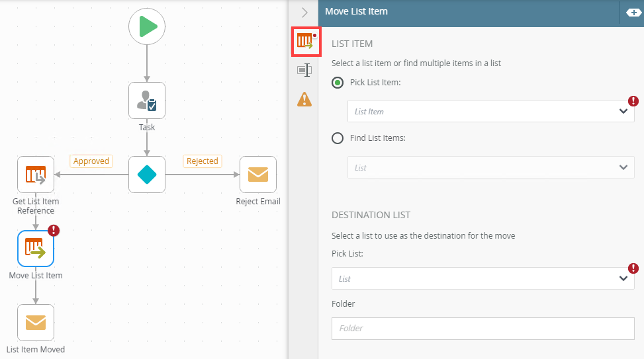Select the Reject Email step icon
Image resolution: width=644 pixels, height=359 pixels.
tap(258, 175)
